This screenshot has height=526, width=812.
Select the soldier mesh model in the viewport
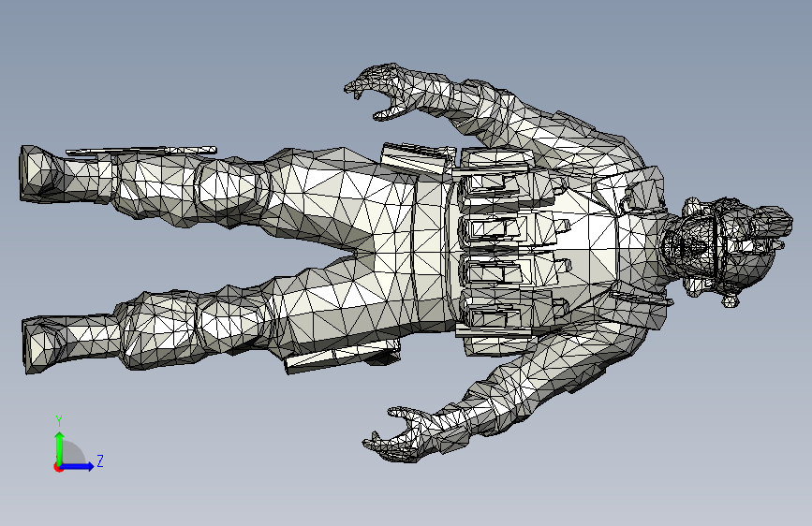tap(406, 263)
